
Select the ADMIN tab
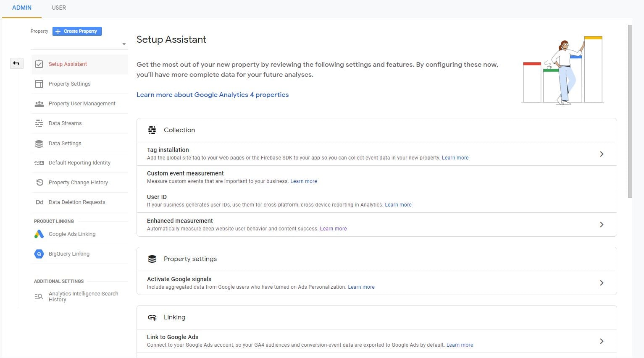(x=21, y=8)
